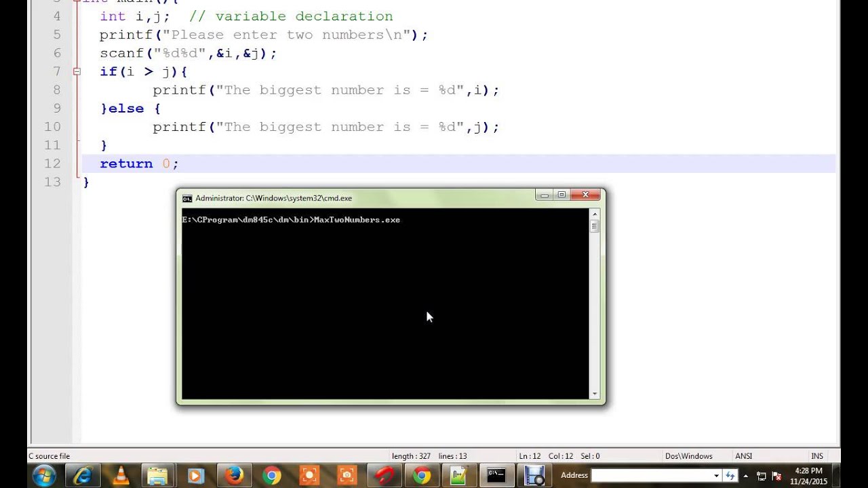Viewport: 868px width, 488px height.
Task: Collapse the if block fold marker on line 7
Action: (x=77, y=71)
